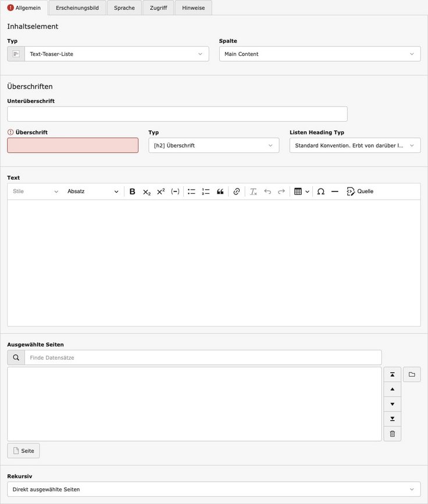428x504 pixels.
Task: Click the Seite button
Action: click(23, 451)
